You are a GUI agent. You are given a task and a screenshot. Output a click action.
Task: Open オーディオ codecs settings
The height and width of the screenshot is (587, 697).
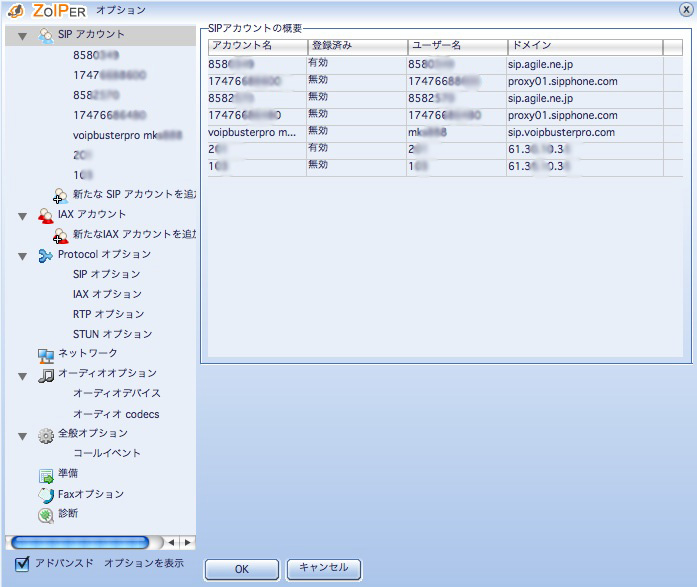pyautogui.click(x=116, y=414)
